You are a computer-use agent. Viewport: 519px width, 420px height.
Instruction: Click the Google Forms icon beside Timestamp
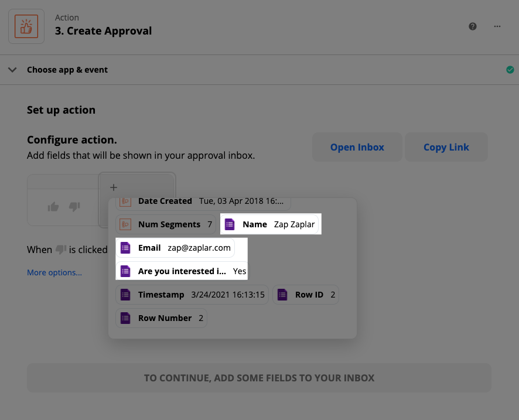(125, 295)
